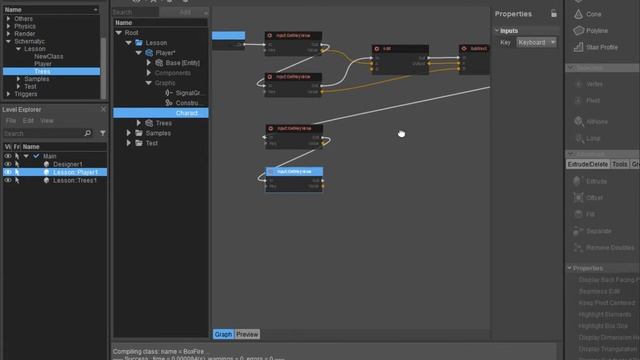Select the Stair Profile tool icon
This screenshot has width=640, height=360.
click(578, 47)
